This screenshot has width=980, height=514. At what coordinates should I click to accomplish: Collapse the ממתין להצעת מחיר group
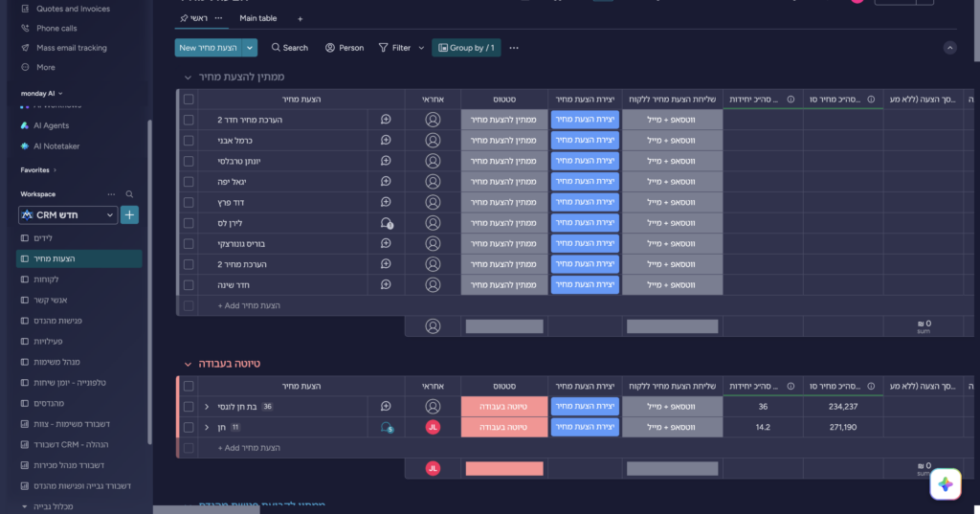(x=188, y=77)
